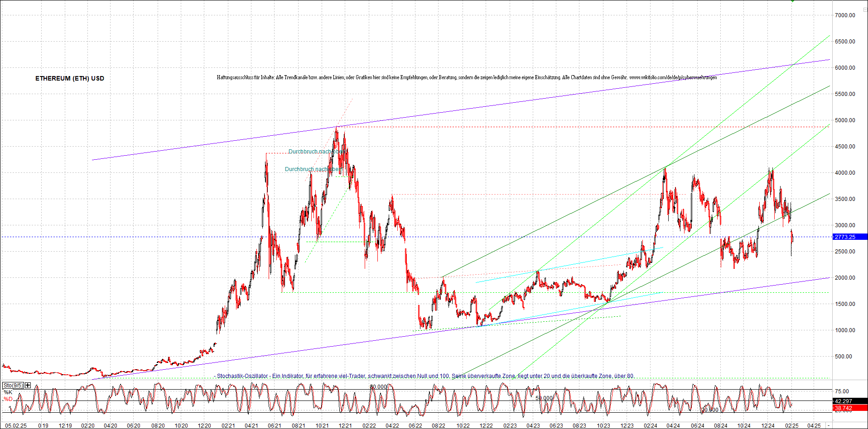The width and height of the screenshot is (868, 429).
Task: Click the black %K value tag 42.297
Action: pyautogui.click(x=844, y=401)
